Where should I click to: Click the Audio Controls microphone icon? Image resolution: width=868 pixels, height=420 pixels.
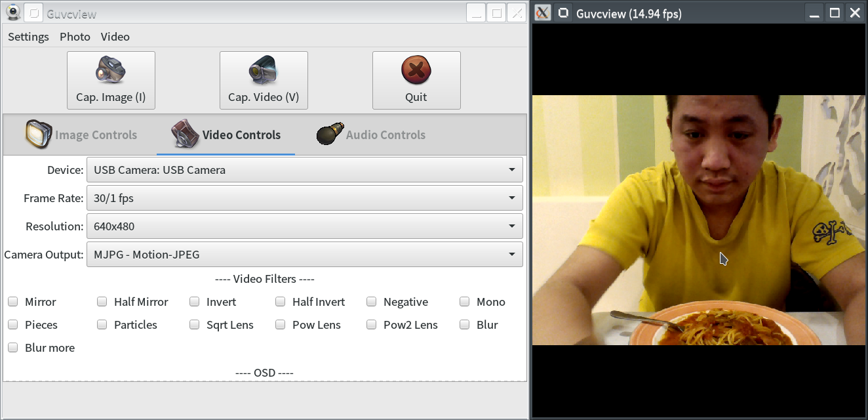pyautogui.click(x=330, y=133)
